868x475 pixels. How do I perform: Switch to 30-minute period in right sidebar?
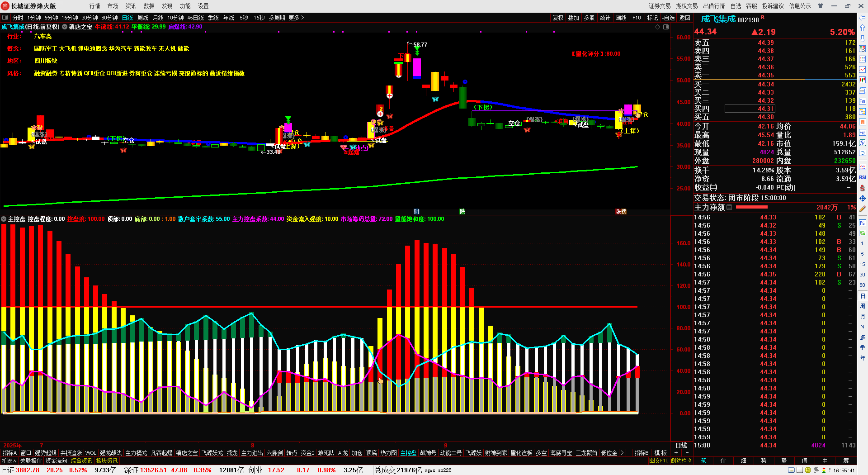click(863, 275)
